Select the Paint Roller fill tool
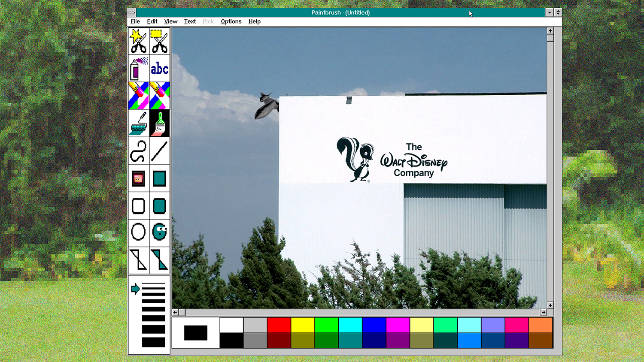 pos(139,123)
